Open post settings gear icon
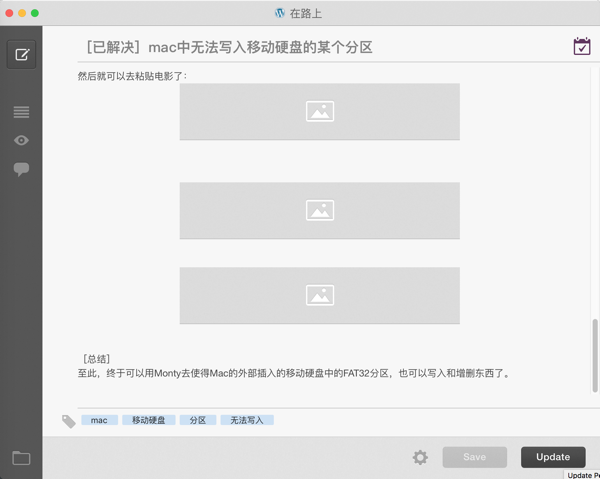This screenshot has width=600, height=479. pos(420,457)
